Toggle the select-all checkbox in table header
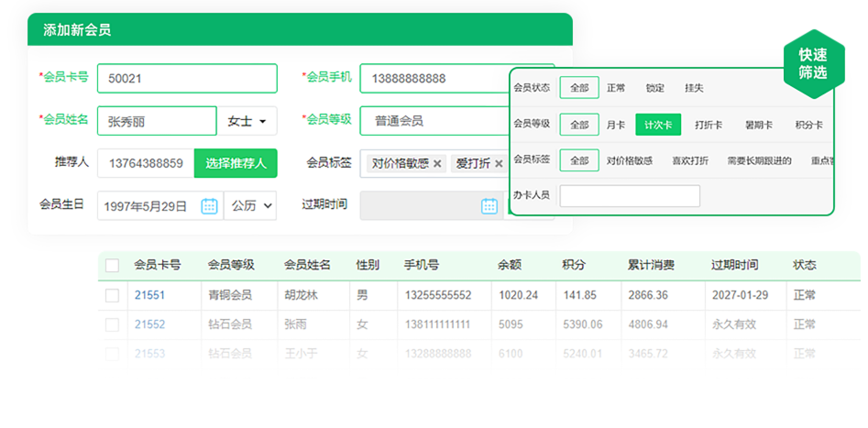 113,266
